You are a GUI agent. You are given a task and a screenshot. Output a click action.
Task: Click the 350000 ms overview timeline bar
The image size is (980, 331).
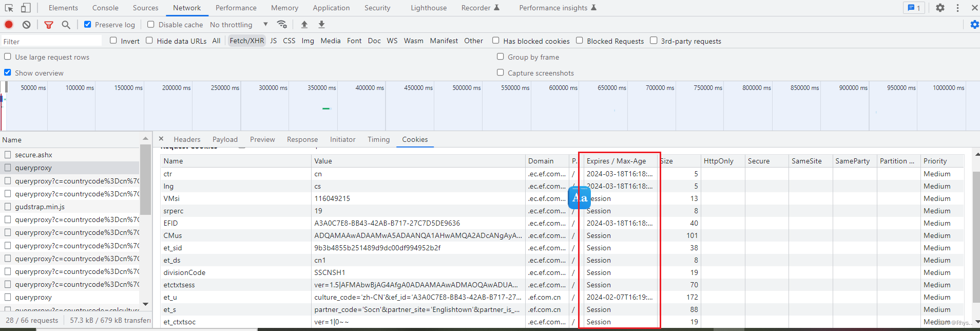click(326, 108)
